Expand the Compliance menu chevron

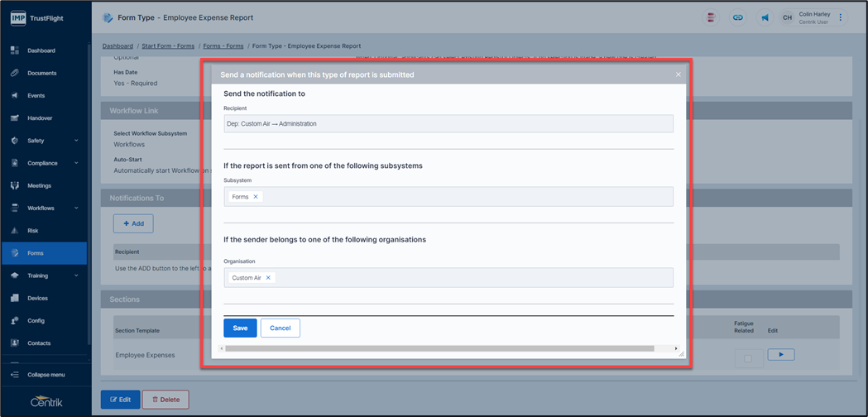(x=76, y=163)
